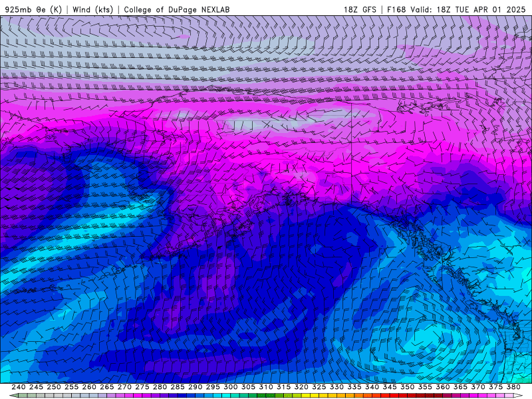Image resolution: width=532 pixels, height=399 pixels.
Task: Select the 380 value on the color scale
Action: 513,387
